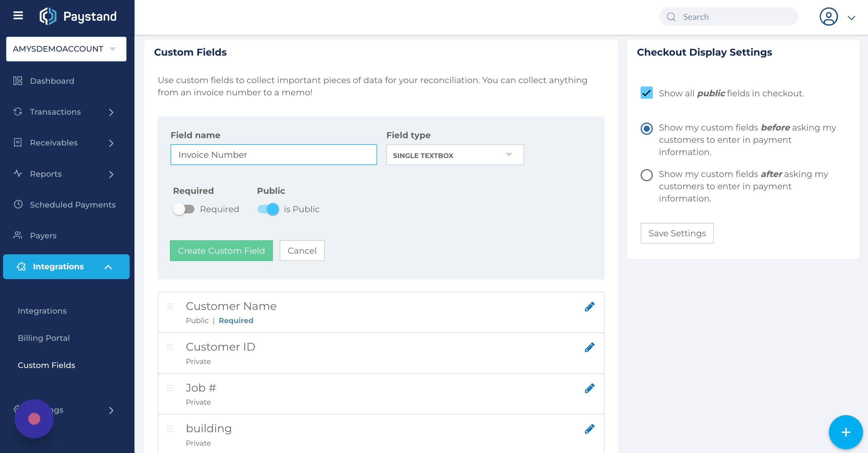Image resolution: width=868 pixels, height=453 pixels.
Task: Click the Payers sidebar icon
Action: coord(18,235)
